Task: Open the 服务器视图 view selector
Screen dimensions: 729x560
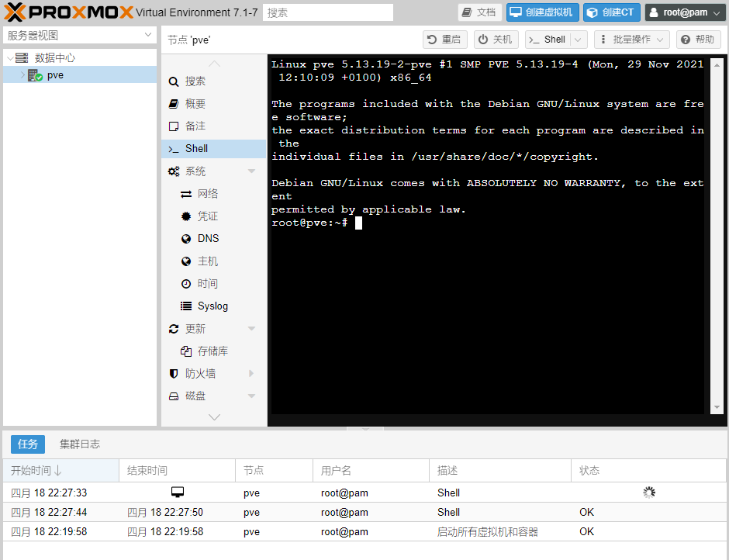Action: (80, 35)
